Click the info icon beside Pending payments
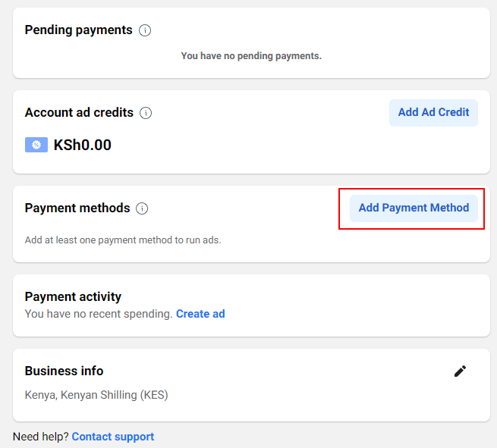This screenshot has height=448, width=497. coord(145,30)
